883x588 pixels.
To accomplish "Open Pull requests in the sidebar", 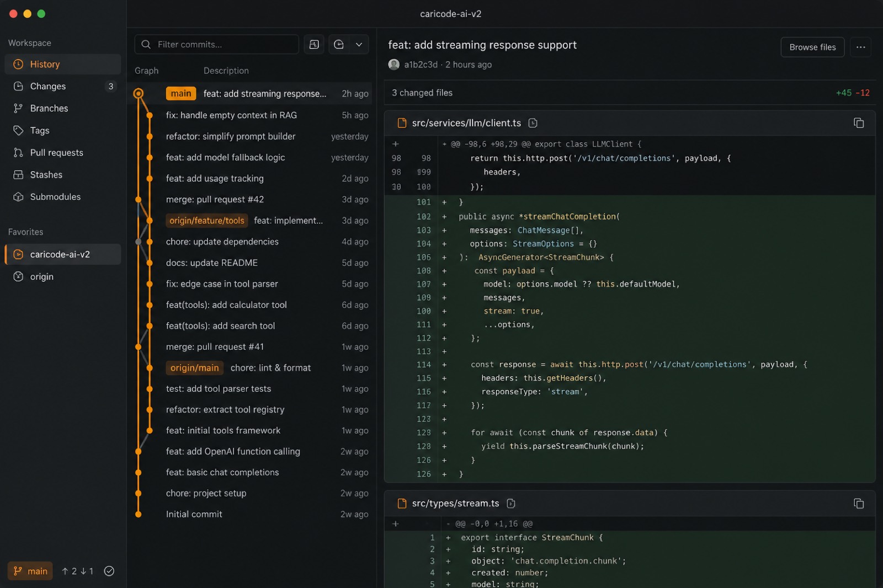I will [x=62, y=152].
